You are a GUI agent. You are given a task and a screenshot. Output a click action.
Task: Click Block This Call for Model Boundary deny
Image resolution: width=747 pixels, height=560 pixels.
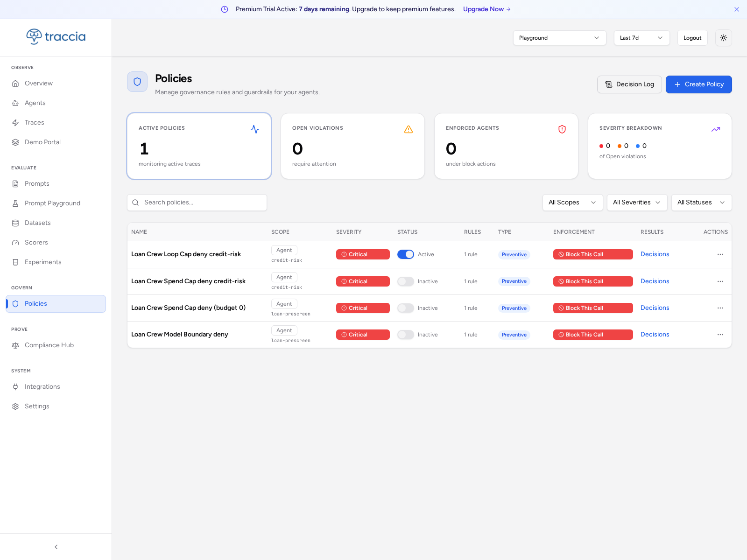click(593, 335)
